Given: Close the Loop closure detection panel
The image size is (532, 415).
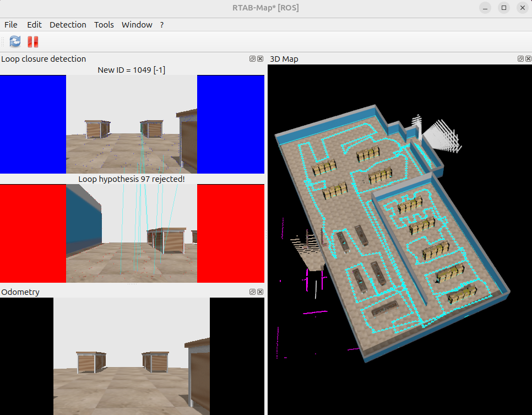Looking at the screenshot, I should point(260,59).
